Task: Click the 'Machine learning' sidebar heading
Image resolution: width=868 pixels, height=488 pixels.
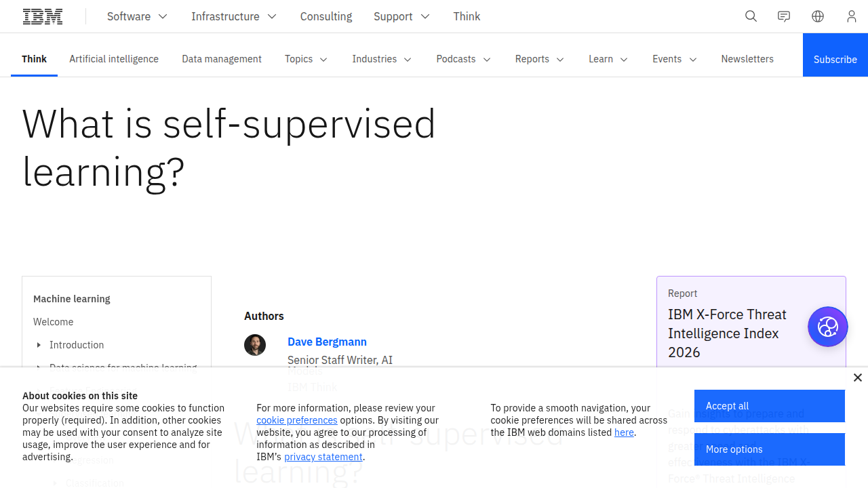Action: (x=72, y=299)
